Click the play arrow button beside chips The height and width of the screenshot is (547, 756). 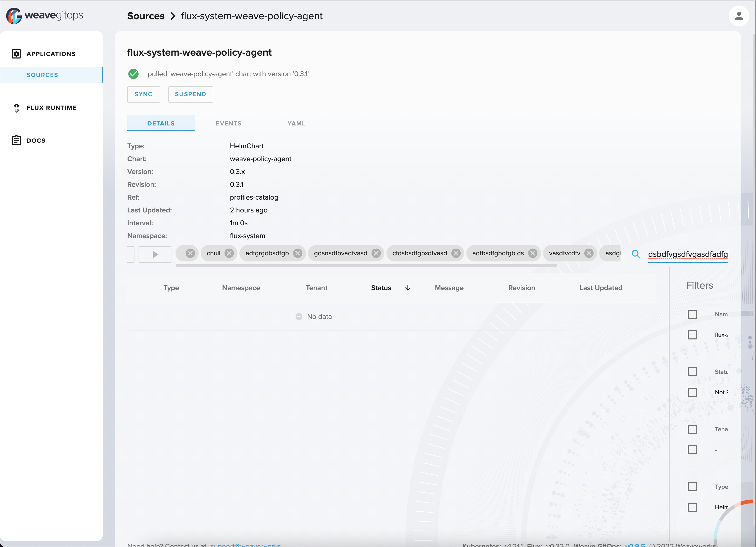pos(155,255)
